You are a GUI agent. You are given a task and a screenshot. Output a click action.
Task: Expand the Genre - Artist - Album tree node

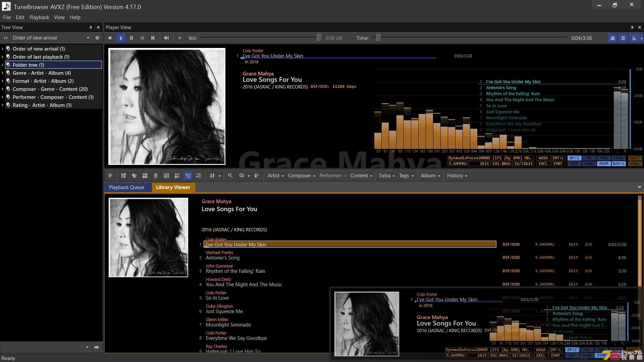point(3,73)
